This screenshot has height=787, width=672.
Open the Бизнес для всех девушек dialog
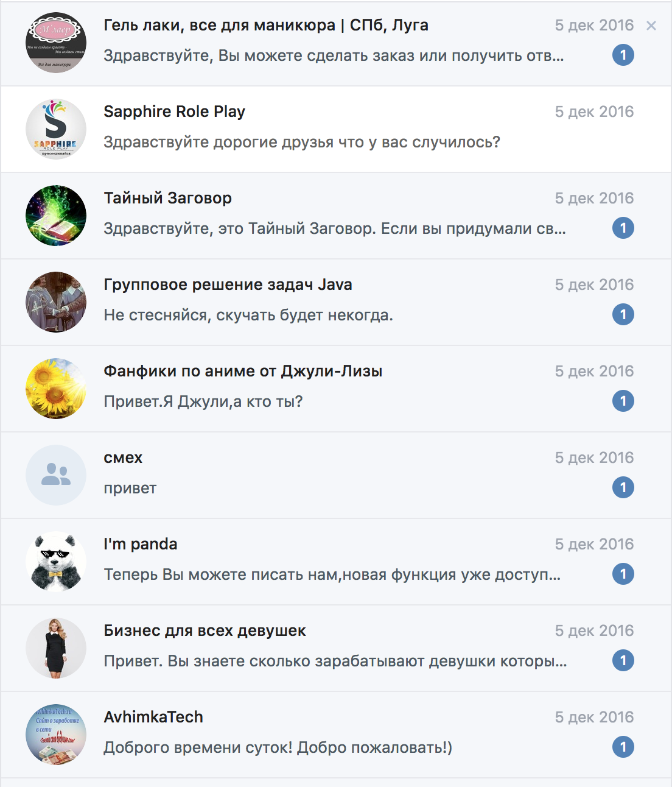click(336, 648)
